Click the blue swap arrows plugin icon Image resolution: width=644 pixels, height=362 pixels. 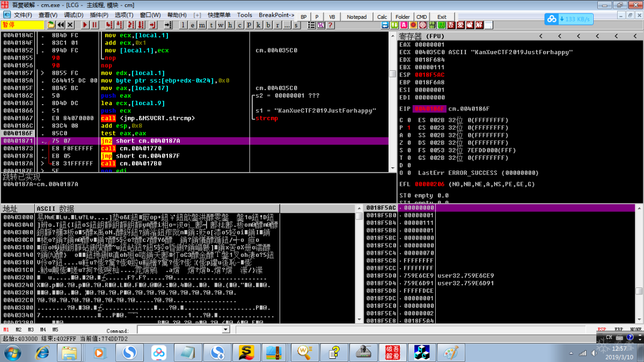tap(384, 25)
